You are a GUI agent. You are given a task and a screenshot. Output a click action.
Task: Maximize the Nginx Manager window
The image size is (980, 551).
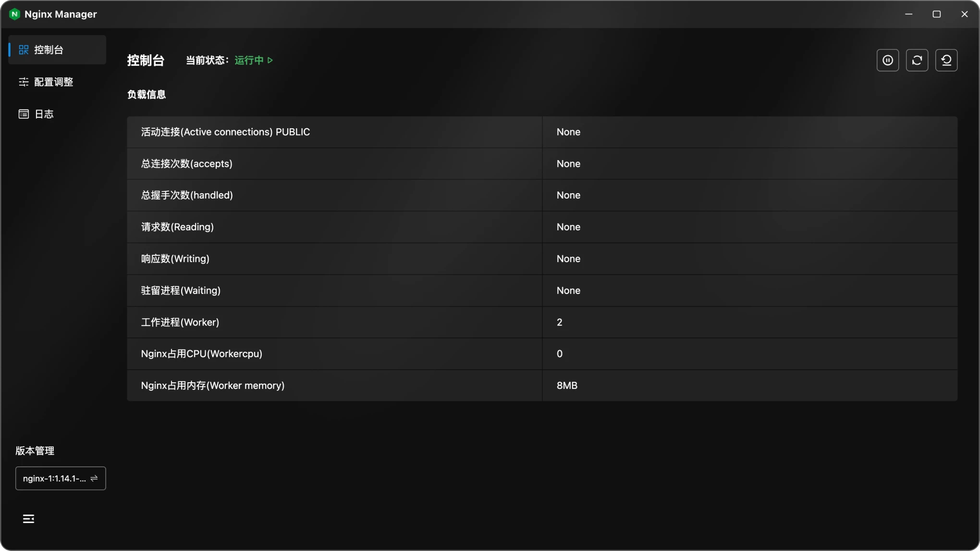[936, 14]
